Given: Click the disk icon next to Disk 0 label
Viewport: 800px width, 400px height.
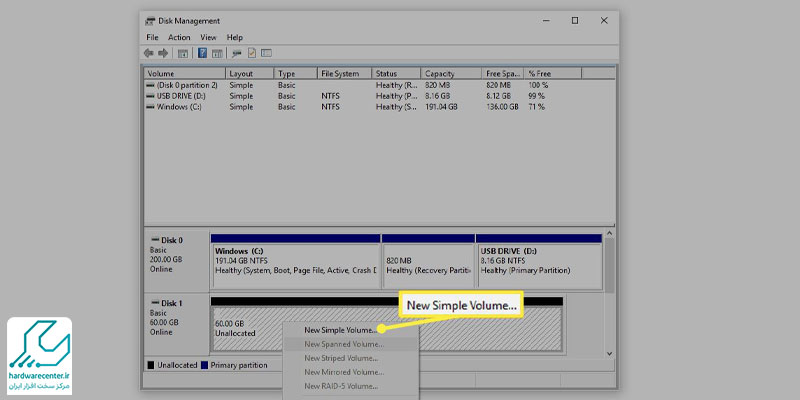Looking at the screenshot, I should tap(155, 240).
